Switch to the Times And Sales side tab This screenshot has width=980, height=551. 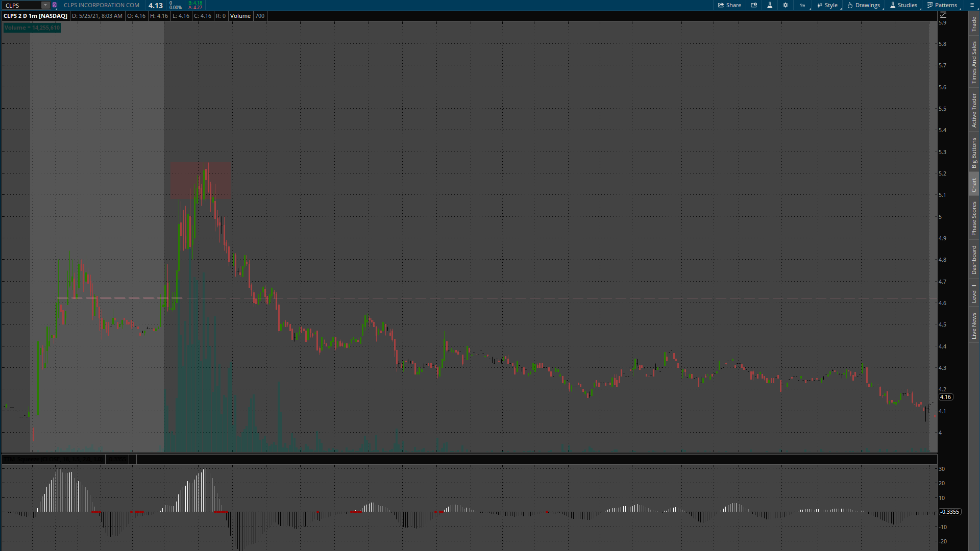[x=974, y=62]
